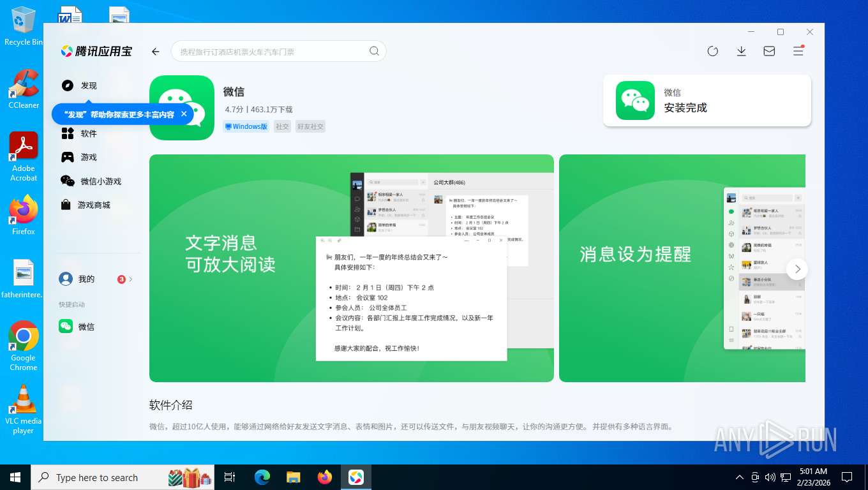
Task: Close the 发现 tooltip bubble
Action: point(184,114)
